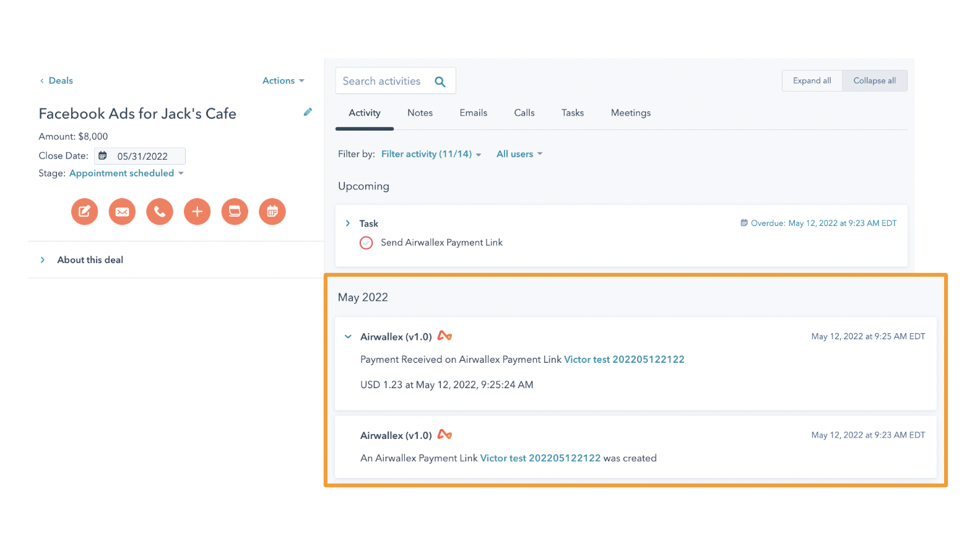Click the Overdue May 12, 2022 due date

(x=824, y=223)
